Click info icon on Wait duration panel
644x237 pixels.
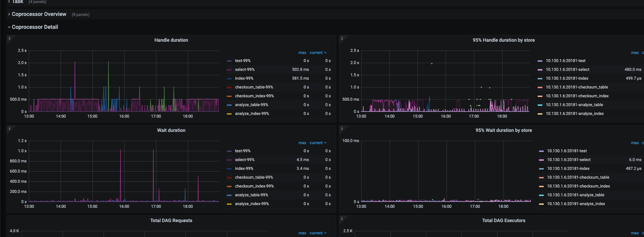point(9,129)
